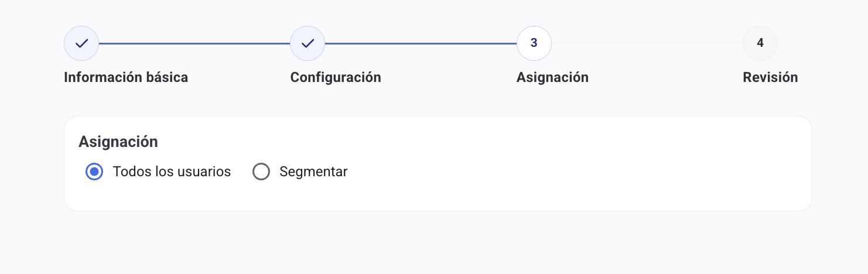The image size is (868, 274).
Task: Select the Segmentar radio button
Action: (x=261, y=172)
